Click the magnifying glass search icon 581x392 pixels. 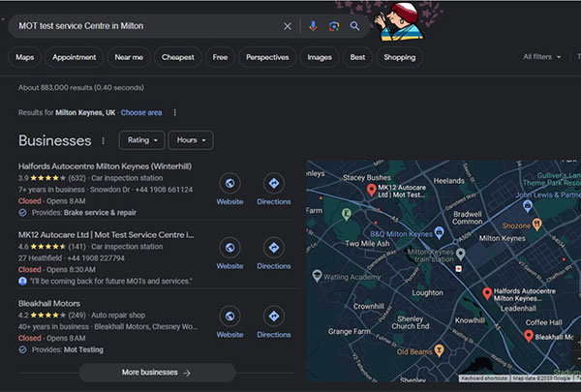(355, 26)
